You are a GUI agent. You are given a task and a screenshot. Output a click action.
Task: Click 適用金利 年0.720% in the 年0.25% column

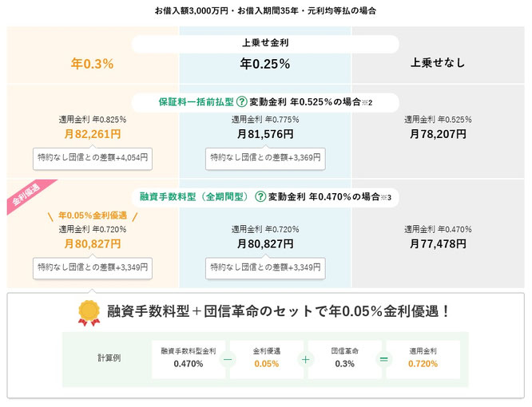(x=265, y=229)
